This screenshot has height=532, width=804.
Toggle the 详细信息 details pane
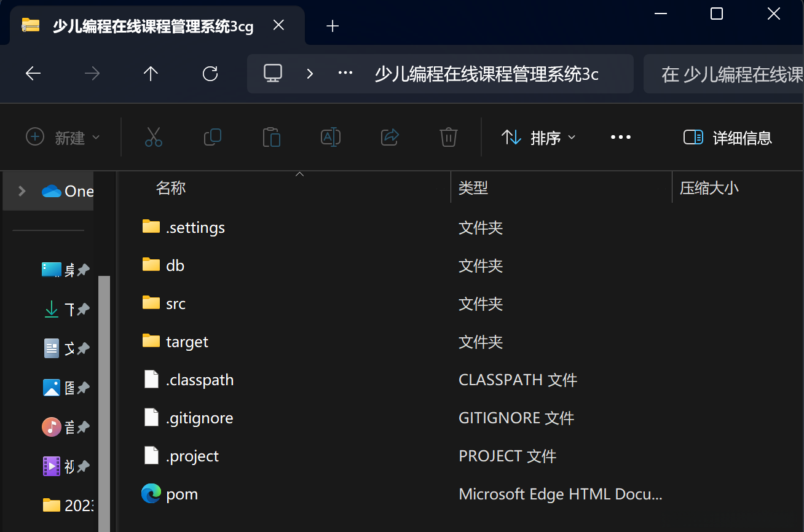click(728, 138)
